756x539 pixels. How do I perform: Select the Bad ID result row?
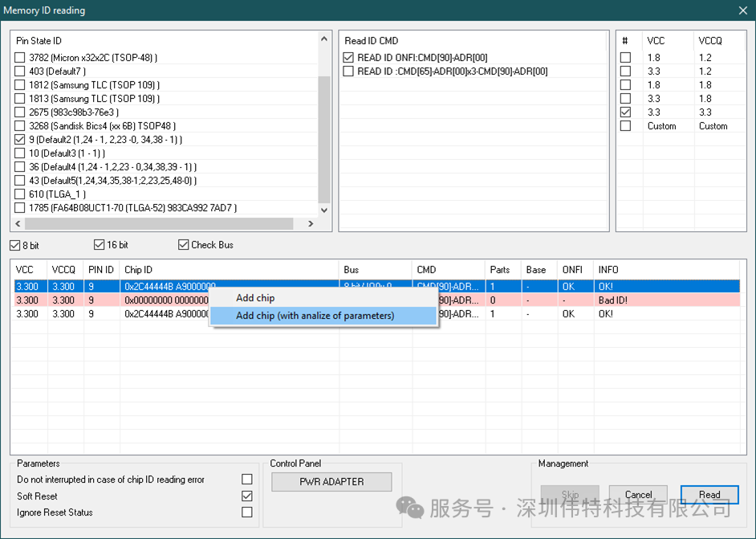click(x=104, y=300)
